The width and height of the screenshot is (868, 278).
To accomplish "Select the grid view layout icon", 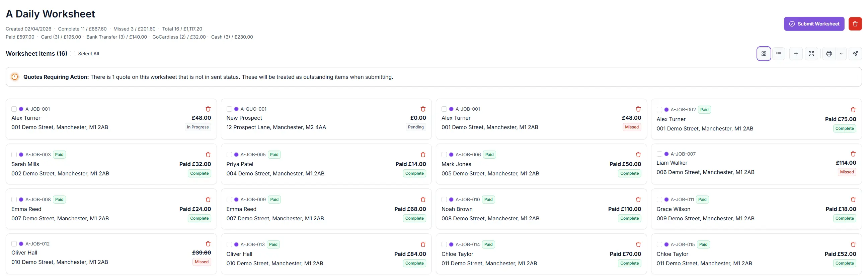I will click(763, 53).
